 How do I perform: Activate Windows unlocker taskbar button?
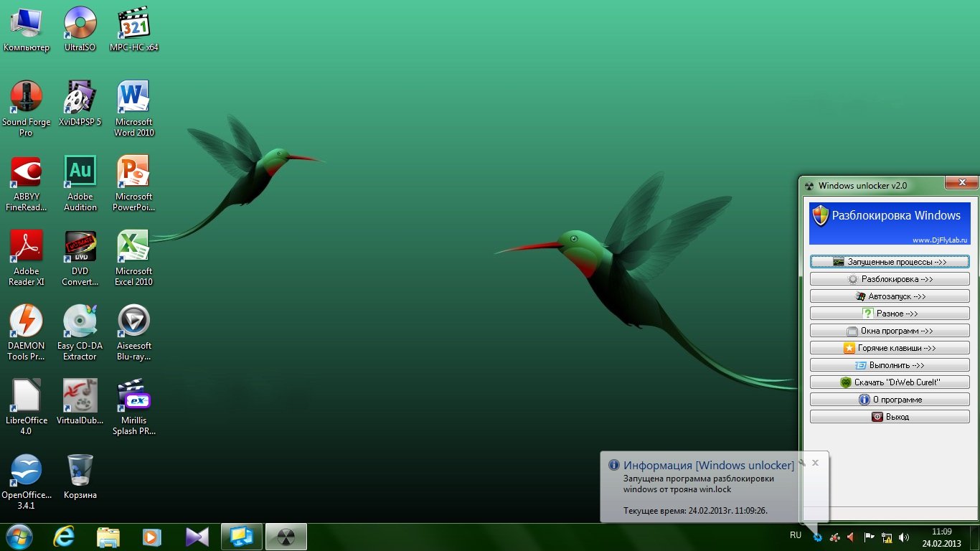click(x=286, y=537)
